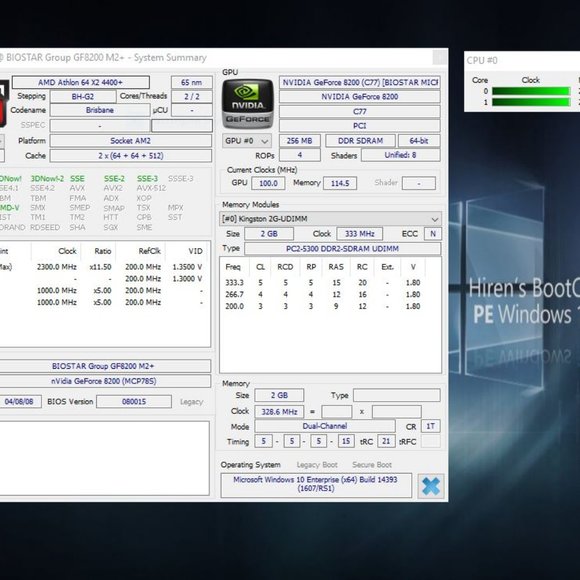Click the Windows 10 Enterprise operating system field
The height and width of the screenshot is (580, 580).
[316, 485]
